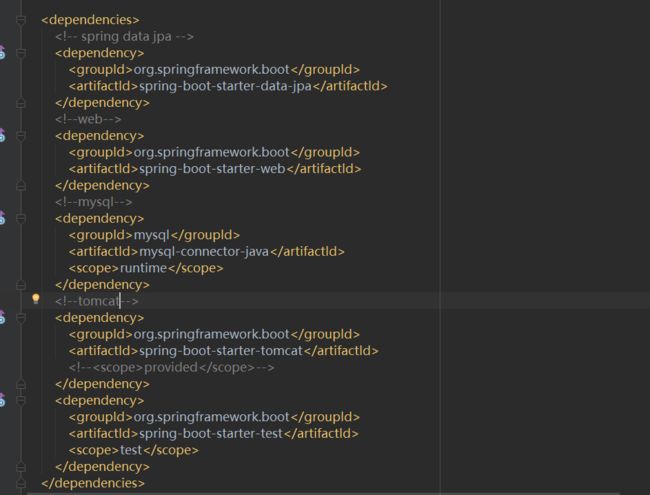Click gutter icon beside starter-test dependency
650x495 pixels.
tap(2, 400)
